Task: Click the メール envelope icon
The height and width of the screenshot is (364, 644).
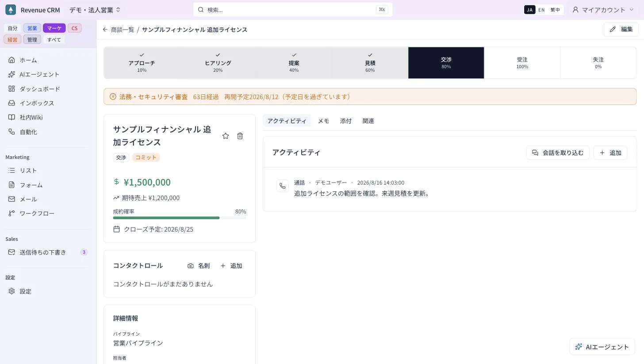Action: coord(11,199)
